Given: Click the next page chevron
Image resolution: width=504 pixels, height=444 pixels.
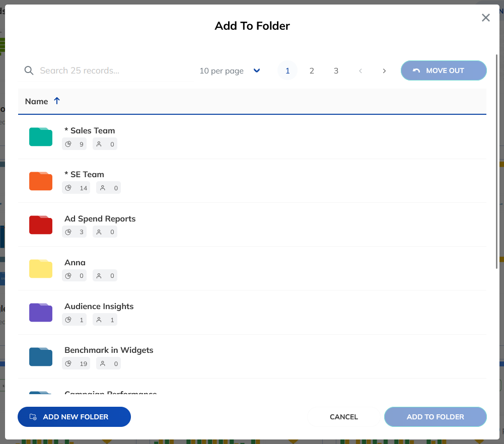Looking at the screenshot, I should [x=384, y=70].
